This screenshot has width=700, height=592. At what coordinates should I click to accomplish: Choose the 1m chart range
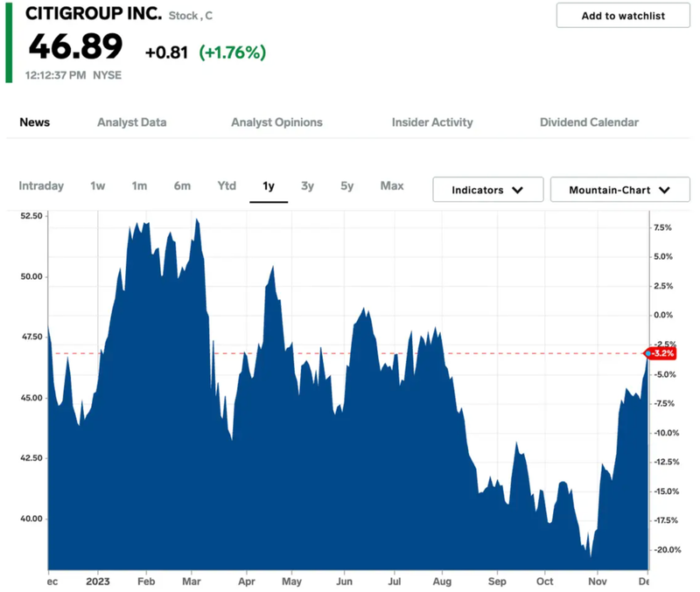coord(139,185)
